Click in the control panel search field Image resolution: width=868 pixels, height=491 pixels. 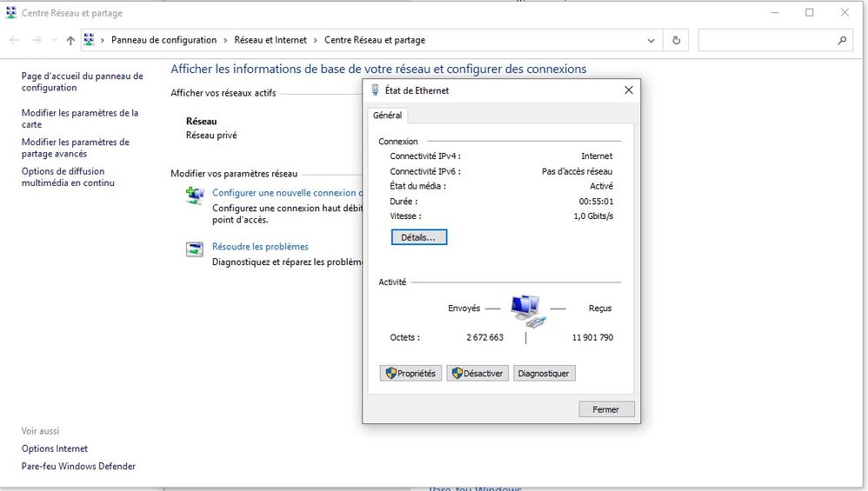(765, 40)
